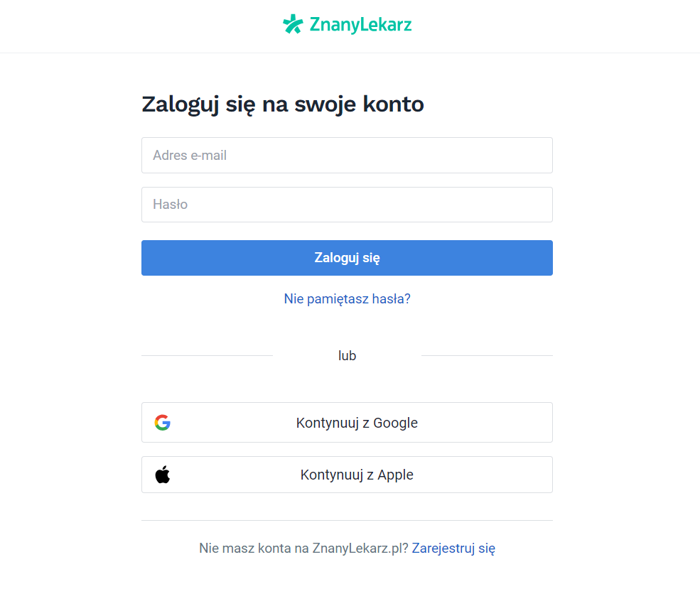Click the lub divider label

pyautogui.click(x=347, y=355)
